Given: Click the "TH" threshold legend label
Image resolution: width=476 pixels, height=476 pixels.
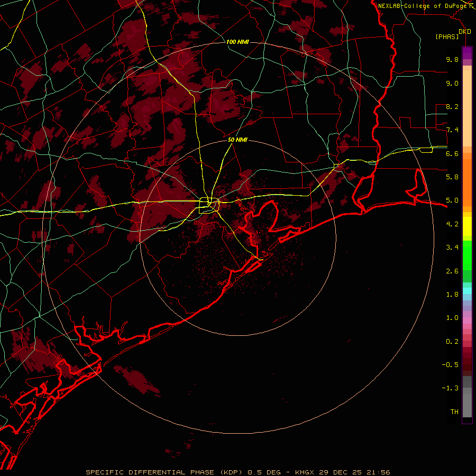Looking at the screenshot, I should (x=454, y=412).
